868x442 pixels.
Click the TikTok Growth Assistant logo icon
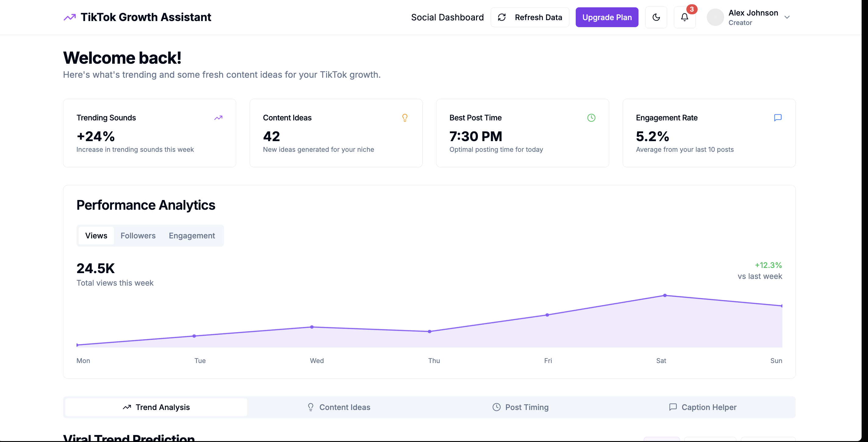coord(69,17)
